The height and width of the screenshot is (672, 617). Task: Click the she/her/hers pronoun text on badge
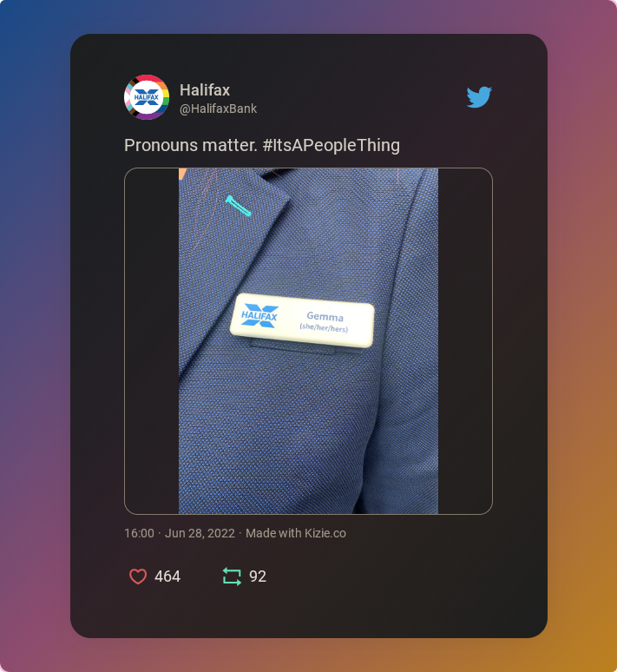pos(324,328)
